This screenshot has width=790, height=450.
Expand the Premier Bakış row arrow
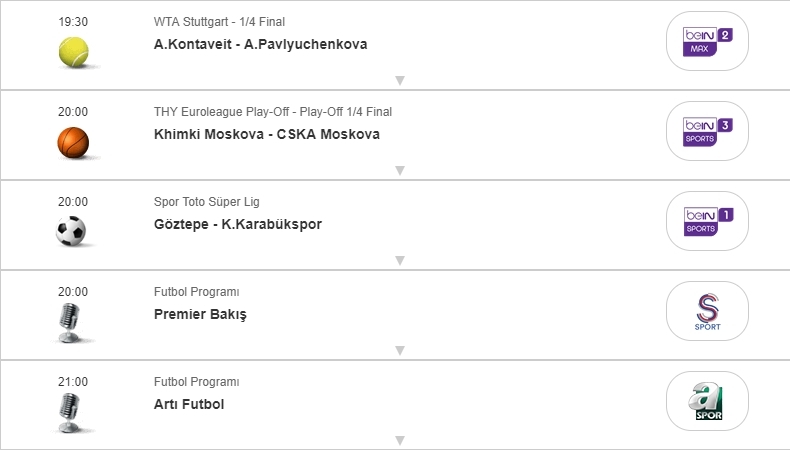pyautogui.click(x=399, y=350)
